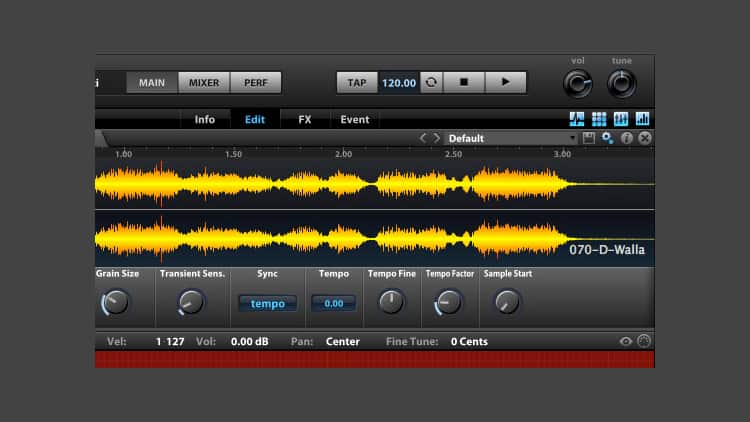Click the lower channel waveform
This screenshot has width=750, height=422.
click(x=375, y=238)
